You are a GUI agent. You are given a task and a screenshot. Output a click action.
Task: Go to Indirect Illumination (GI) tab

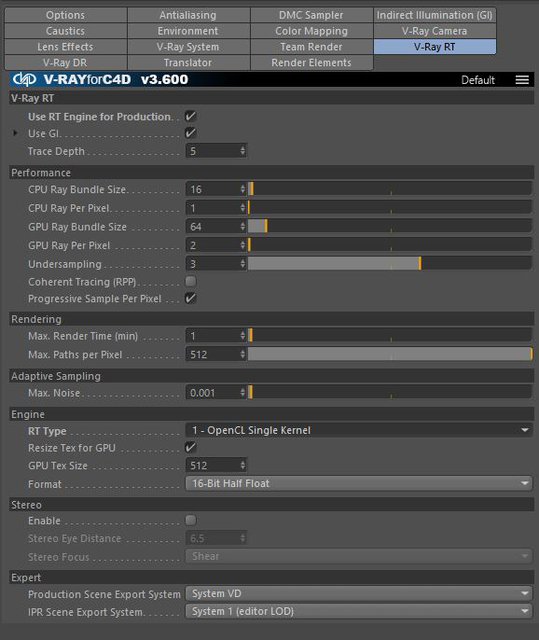tap(435, 15)
